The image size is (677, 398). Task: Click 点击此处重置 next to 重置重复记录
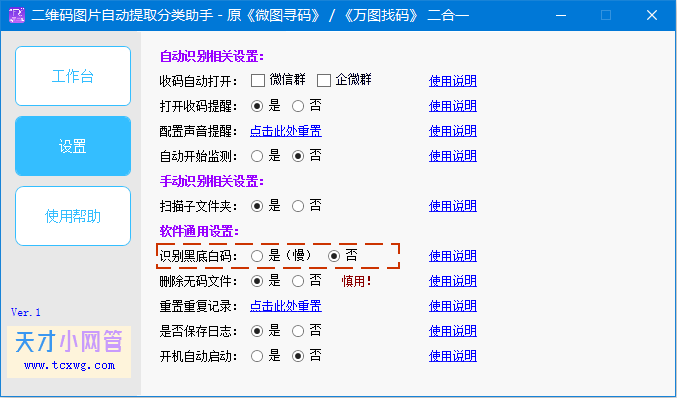[x=286, y=306]
